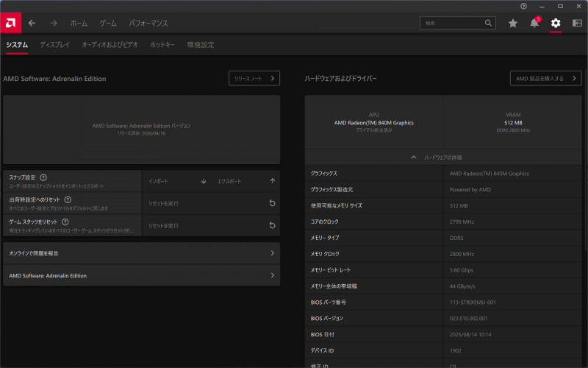The image size is (588, 368).
Task: Click リセットを実行 for factory reset
Action: point(211,203)
